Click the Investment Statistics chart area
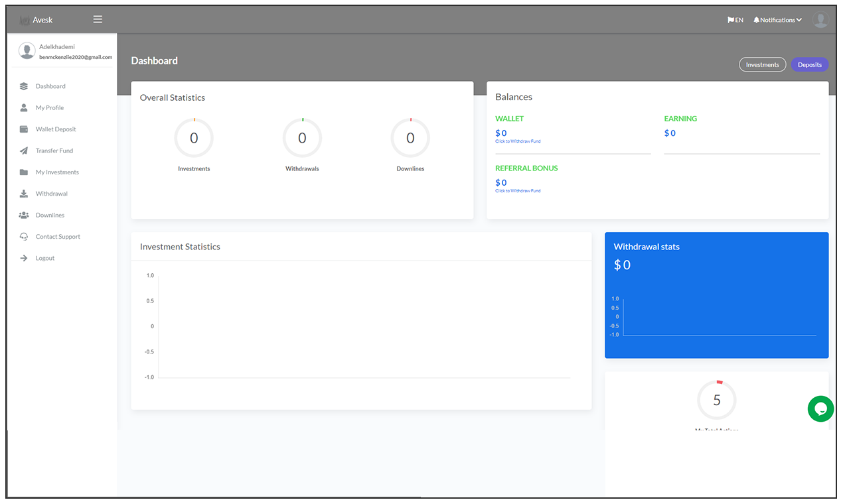 (x=364, y=326)
